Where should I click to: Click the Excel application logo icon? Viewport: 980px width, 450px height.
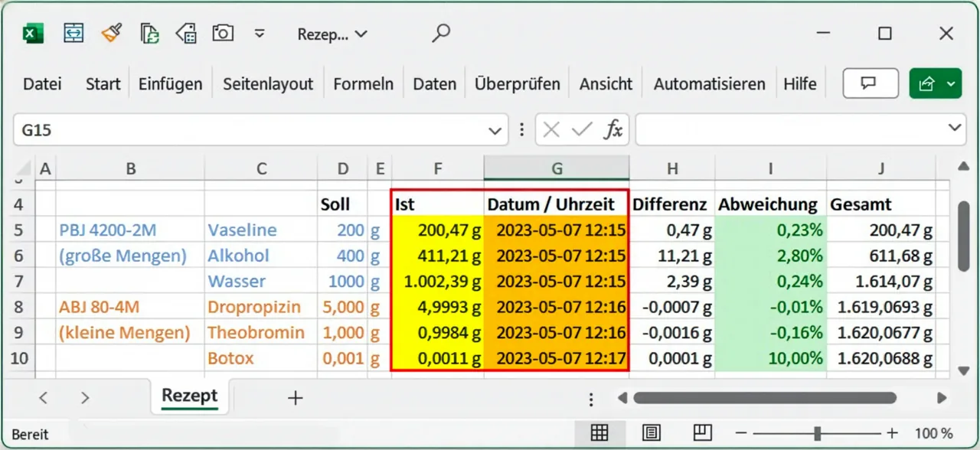(33, 34)
